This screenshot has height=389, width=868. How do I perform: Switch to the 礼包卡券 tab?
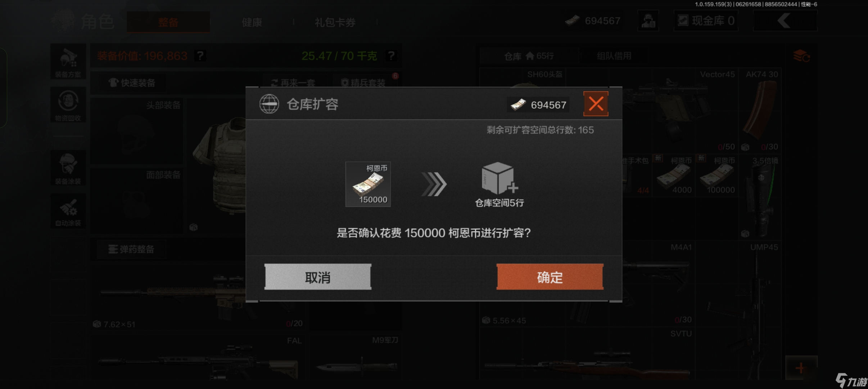coord(335,22)
